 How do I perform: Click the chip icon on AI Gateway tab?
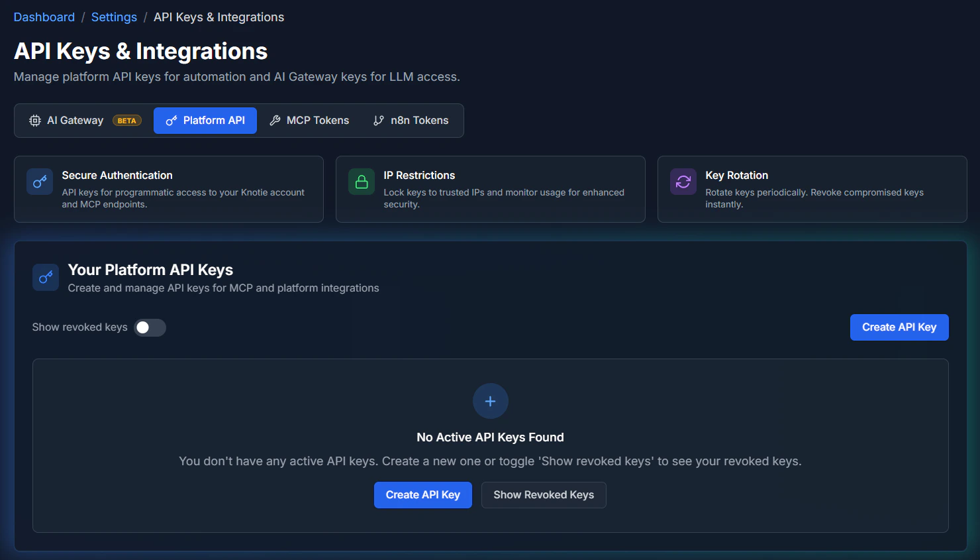(x=34, y=120)
